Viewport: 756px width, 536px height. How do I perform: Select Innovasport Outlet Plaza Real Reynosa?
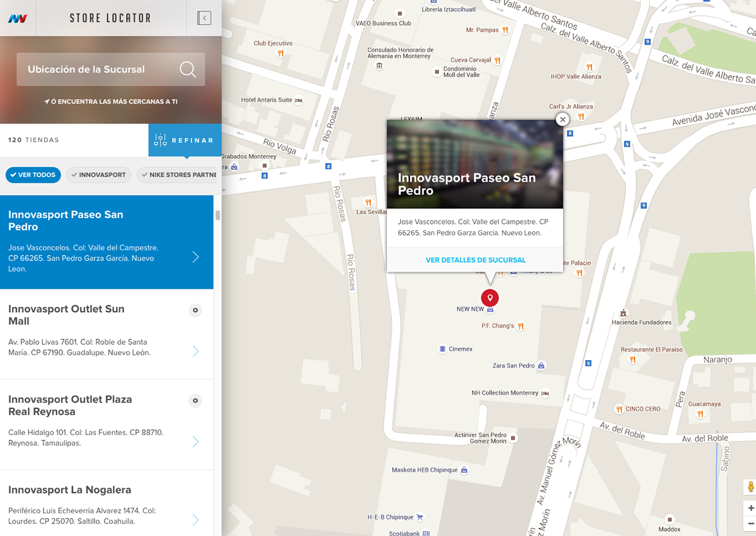click(x=106, y=424)
